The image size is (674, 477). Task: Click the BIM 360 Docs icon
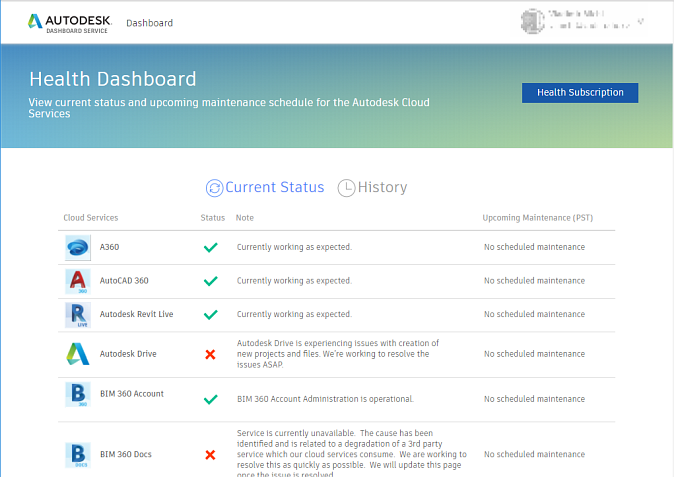click(78, 455)
